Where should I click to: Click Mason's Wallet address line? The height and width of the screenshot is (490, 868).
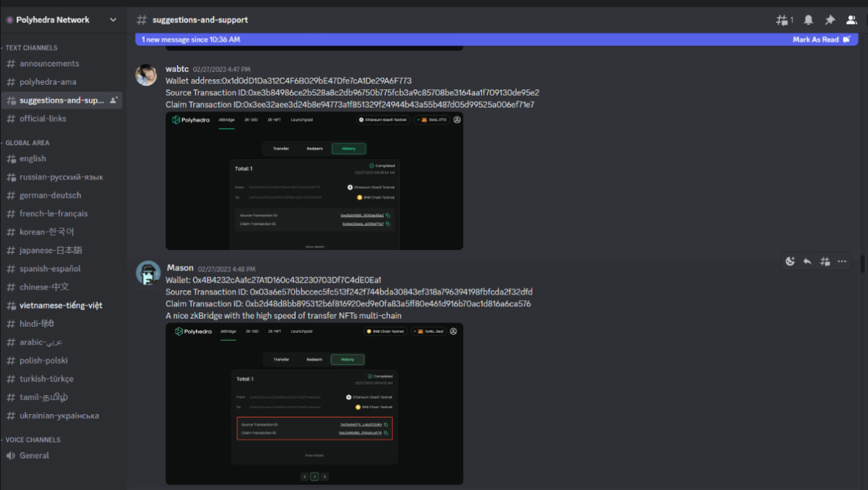[x=273, y=280]
